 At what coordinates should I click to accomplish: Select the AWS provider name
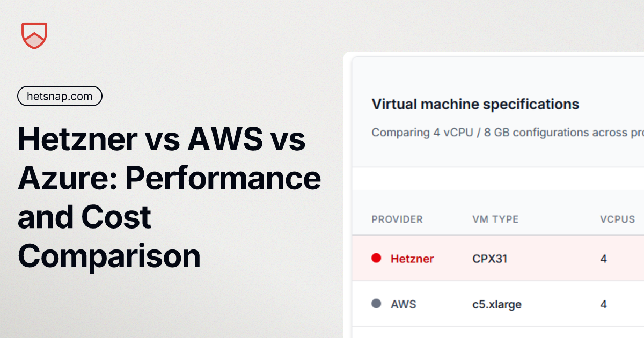pyautogui.click(x=403, y=304)
